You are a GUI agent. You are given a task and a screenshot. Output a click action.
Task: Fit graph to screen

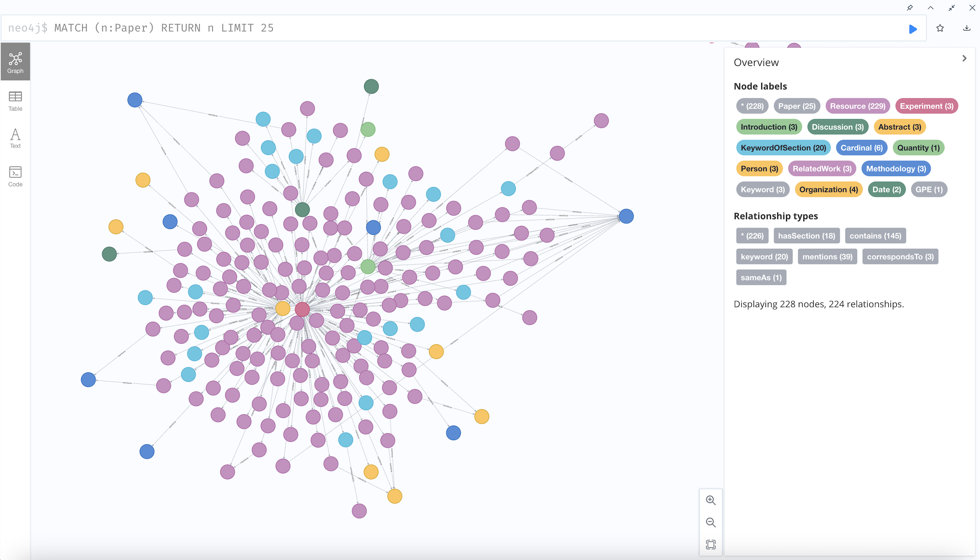711,544
